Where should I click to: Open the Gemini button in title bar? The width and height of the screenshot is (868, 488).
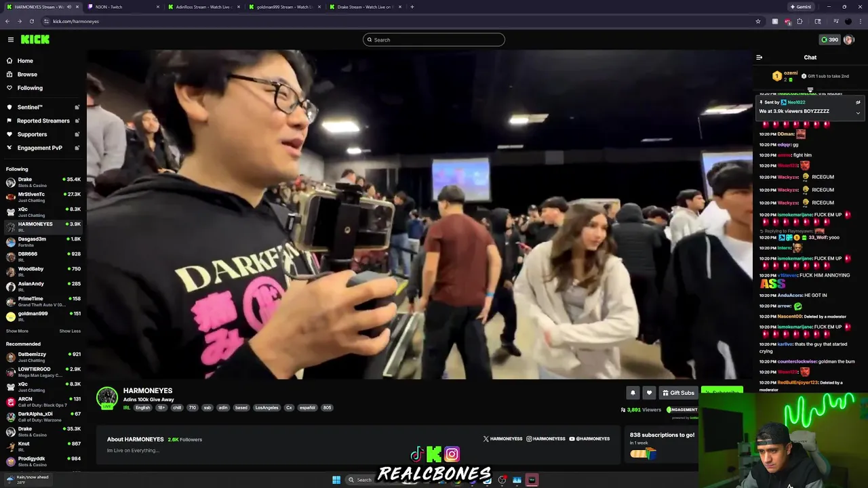801,7
